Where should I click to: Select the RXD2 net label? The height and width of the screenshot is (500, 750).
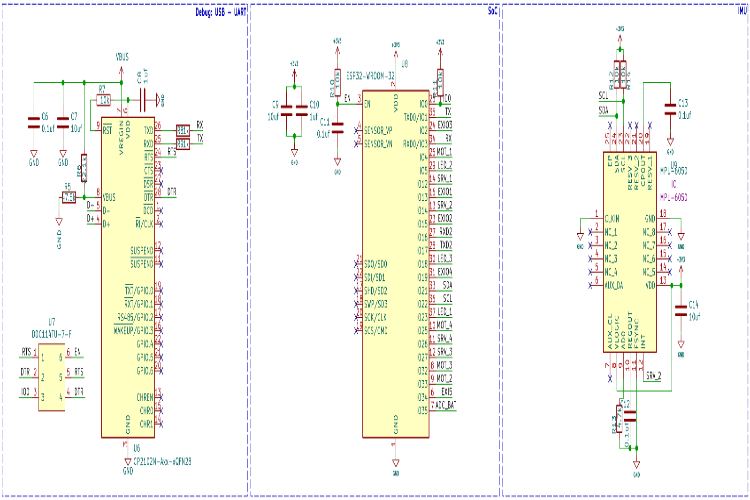446,232
